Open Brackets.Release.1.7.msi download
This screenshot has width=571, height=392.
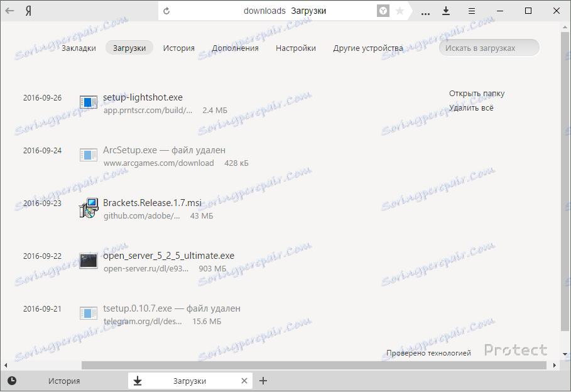[x=152, y=203]
